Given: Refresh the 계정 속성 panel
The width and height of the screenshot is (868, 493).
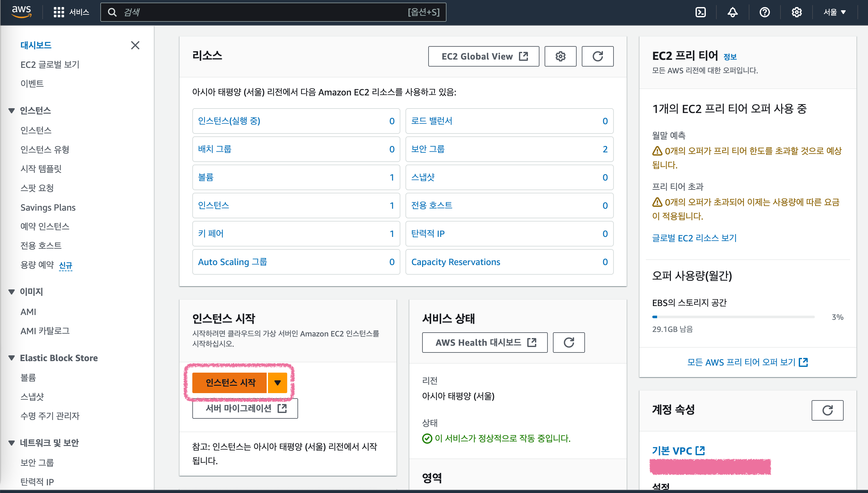Looking at the screenshot, I should (x=827, y=410).
